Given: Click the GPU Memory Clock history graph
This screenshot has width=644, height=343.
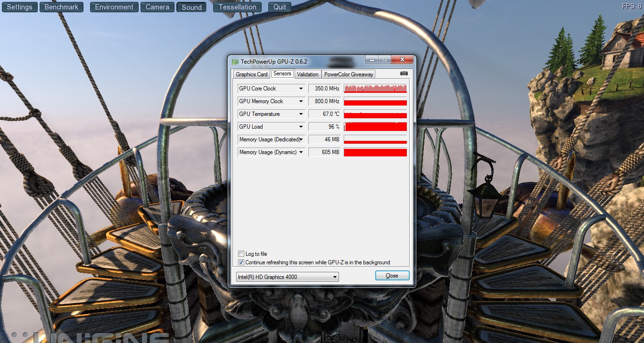Looking at the screenshot, I should tap(375, 101).
